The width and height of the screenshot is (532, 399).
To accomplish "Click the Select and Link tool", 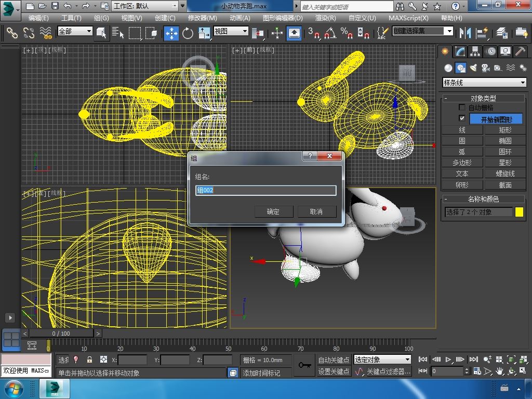I will coord(12,33).
